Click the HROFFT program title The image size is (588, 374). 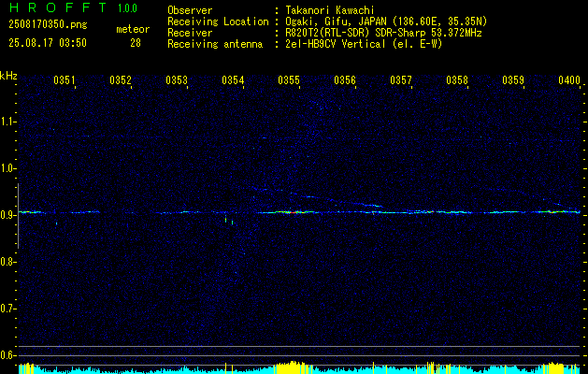59,7
